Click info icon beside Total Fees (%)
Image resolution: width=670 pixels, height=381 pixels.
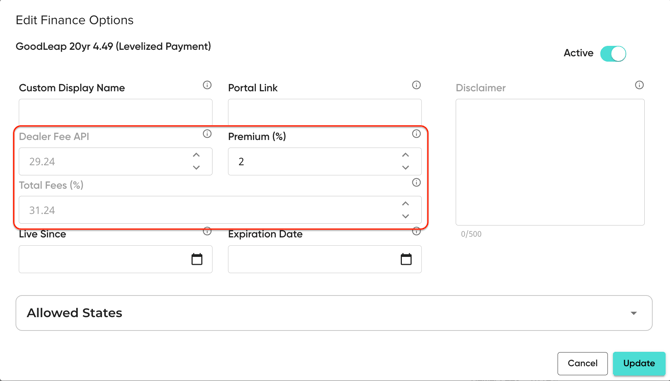(x=416, y=183)
